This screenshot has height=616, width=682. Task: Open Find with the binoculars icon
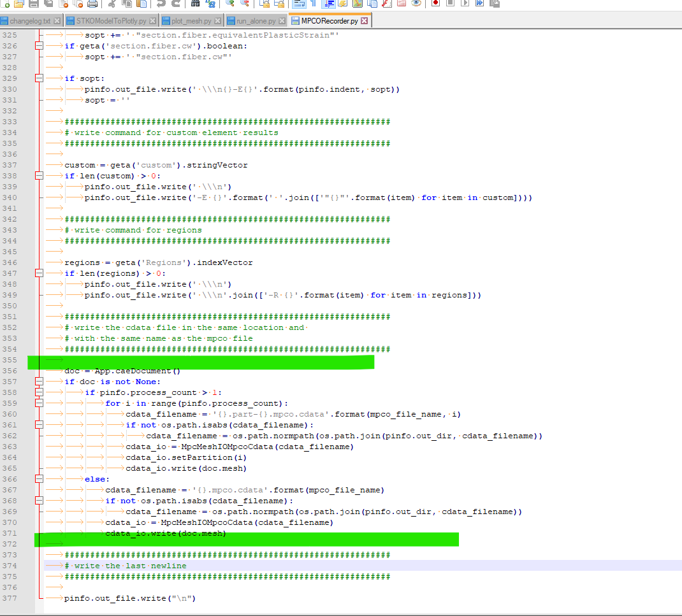(195, 3)
